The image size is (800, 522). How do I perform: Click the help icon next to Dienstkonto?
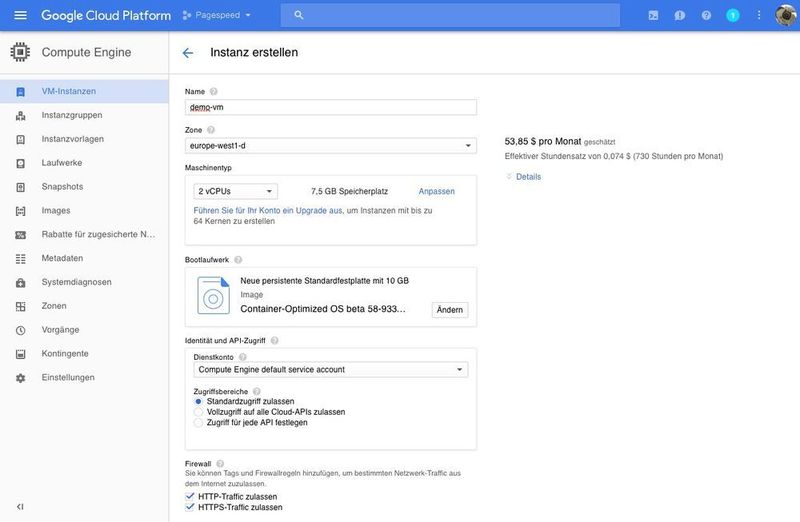[243, 357]
